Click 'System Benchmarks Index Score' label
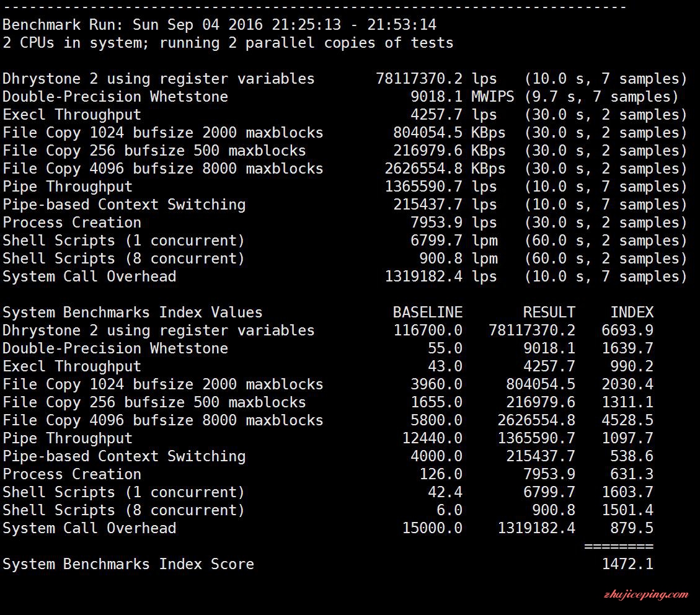Image resolution: width=700 pixels, height=615 pixels. pyautogui.click(x=128, y=564)
